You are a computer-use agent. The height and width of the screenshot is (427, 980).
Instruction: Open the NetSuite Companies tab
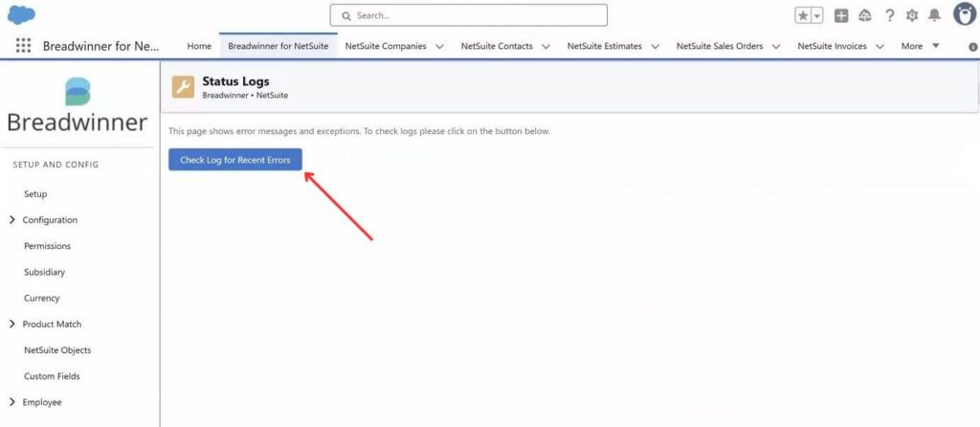pos(386,46)
